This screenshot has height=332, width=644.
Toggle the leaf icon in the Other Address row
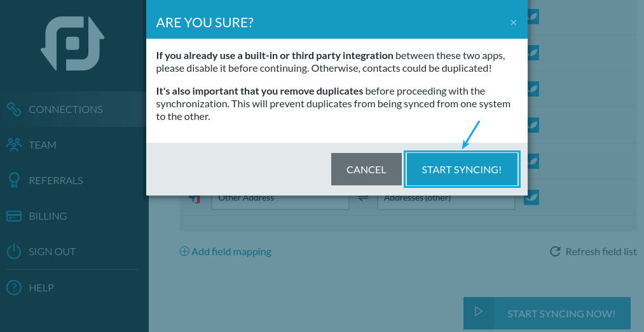pos(531,197)
